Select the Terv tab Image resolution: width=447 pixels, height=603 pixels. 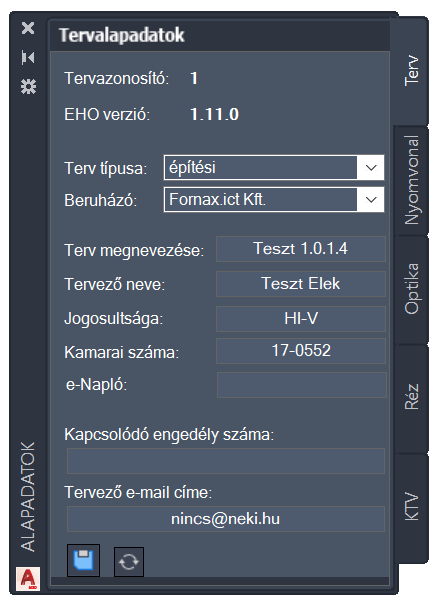click(x=411, y=70)
